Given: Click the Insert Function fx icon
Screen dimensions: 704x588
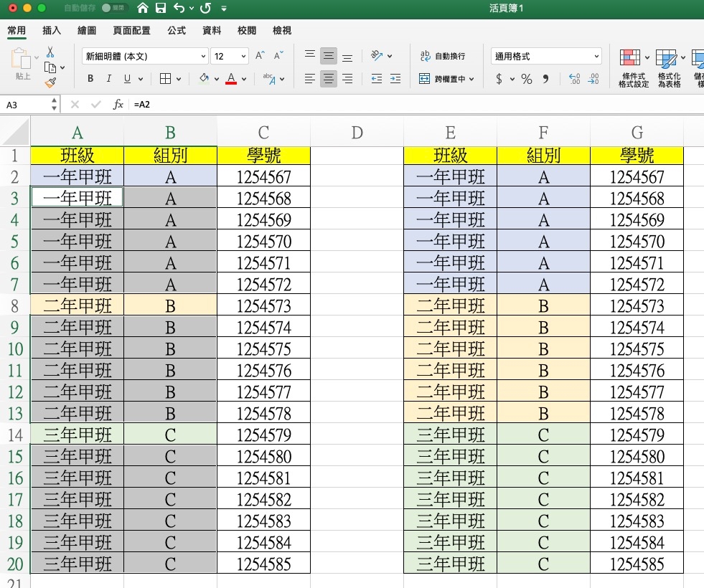Looking at the screenshot, I should click(118, 105).
